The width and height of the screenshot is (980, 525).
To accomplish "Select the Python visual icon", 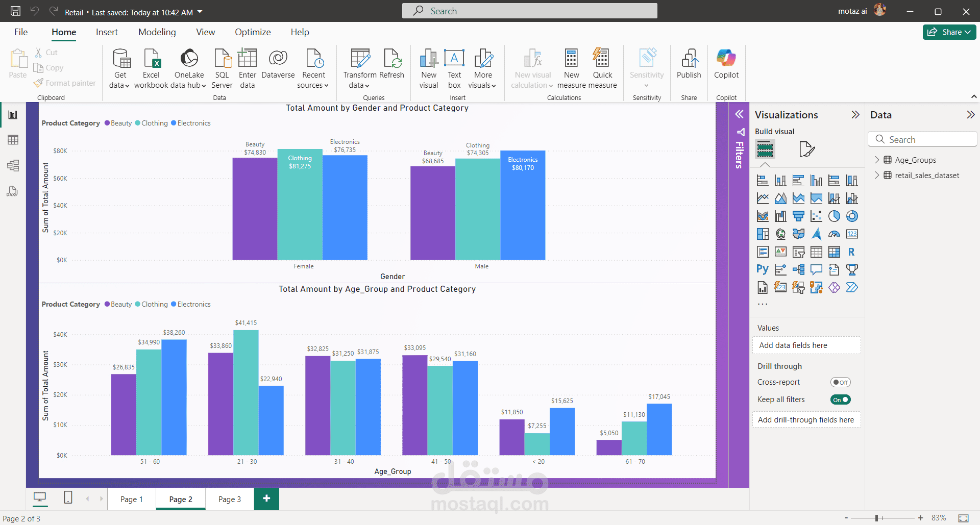I will [x=763, y=269].
